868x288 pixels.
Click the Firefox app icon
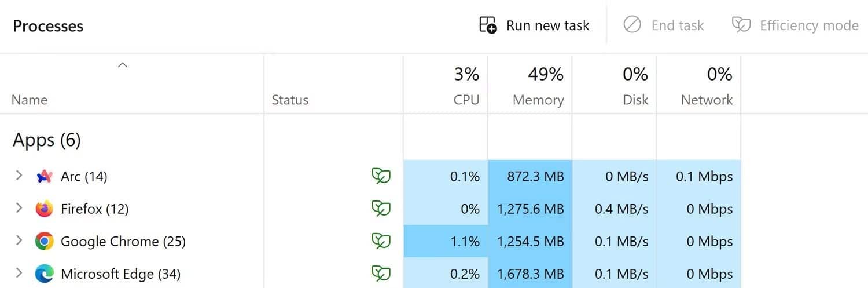pyautogui.click(x=45, y=209)
